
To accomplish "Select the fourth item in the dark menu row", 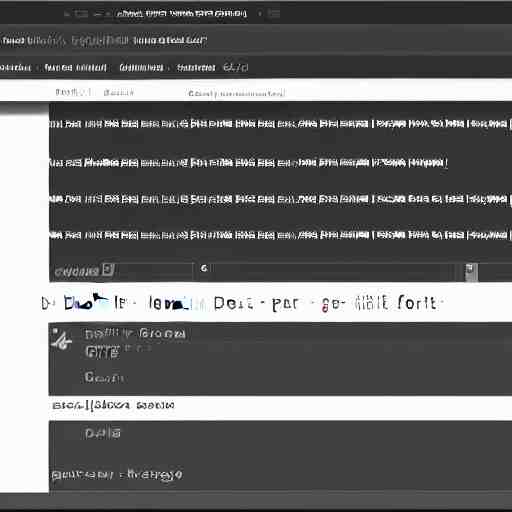I will (x=196, y=68).
